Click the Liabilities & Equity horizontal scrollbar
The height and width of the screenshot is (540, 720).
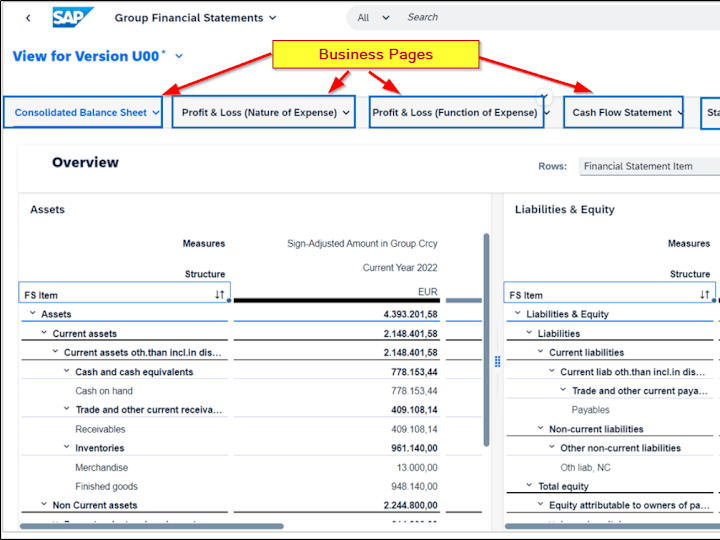(x=612, y=526)
